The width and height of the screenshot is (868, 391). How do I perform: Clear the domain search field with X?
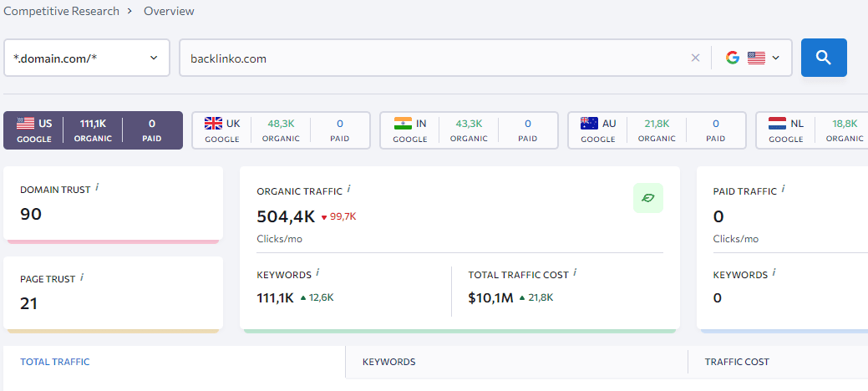(695, 58)
